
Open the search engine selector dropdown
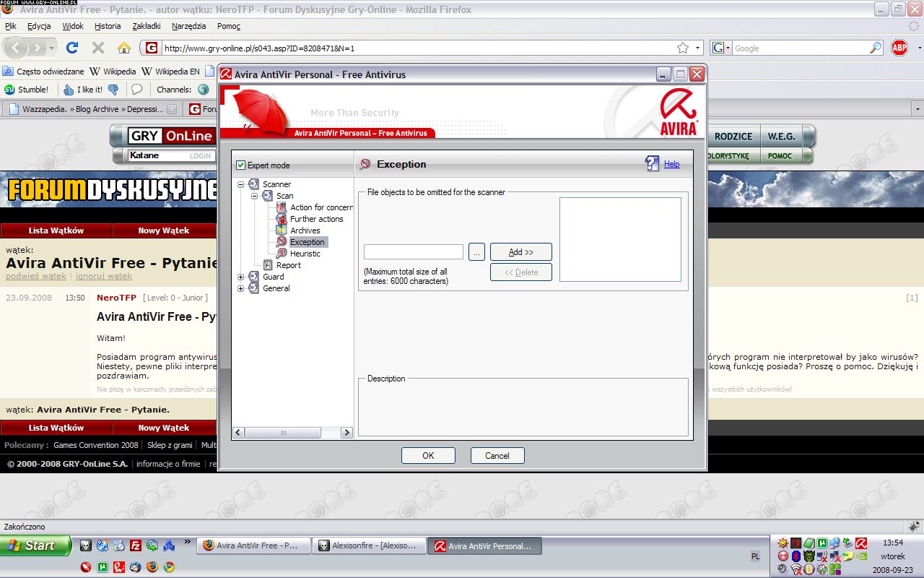[721, 48]
